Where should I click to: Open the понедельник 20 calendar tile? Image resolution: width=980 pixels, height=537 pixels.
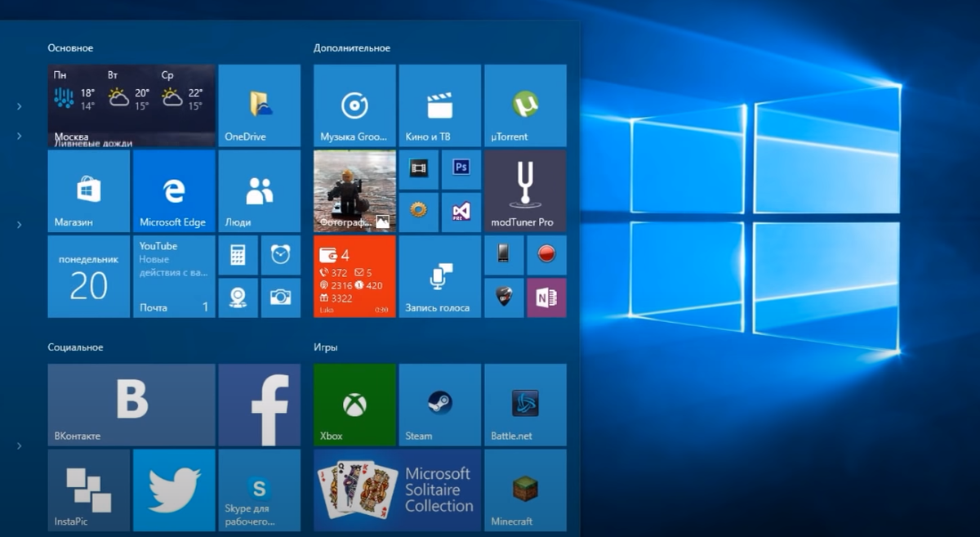pos(89,276)
